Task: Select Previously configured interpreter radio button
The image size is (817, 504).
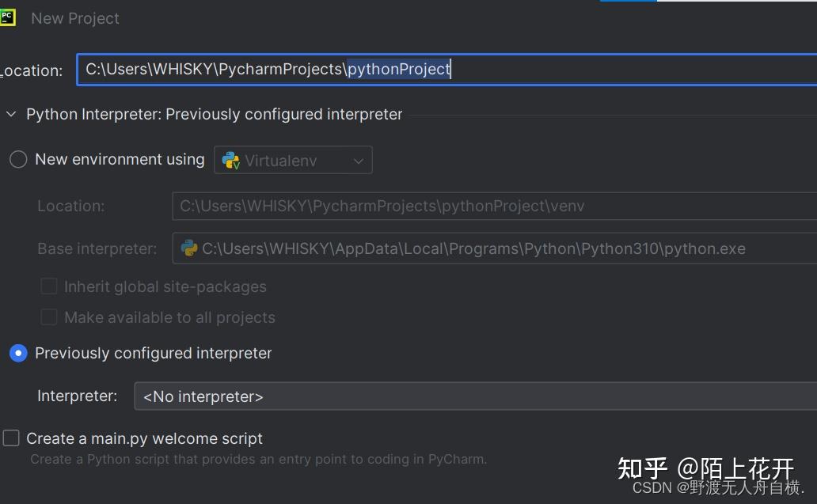Action: (18, 354)
